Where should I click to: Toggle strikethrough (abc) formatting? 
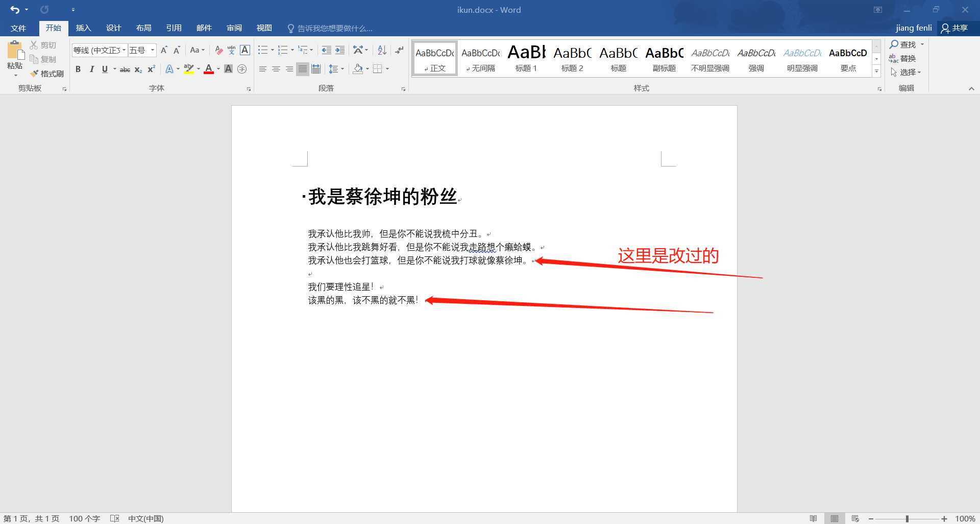125,69
